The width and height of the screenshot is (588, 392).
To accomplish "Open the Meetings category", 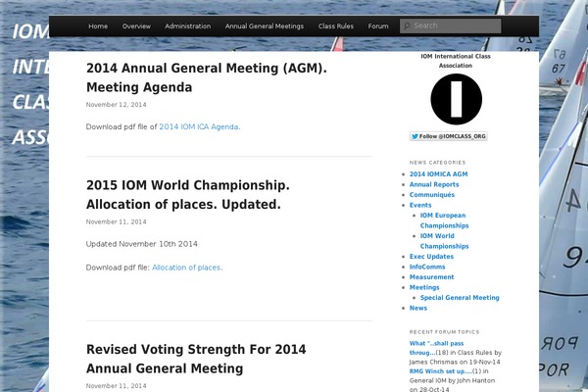I will pyautogui.click(x=424, y=287).
